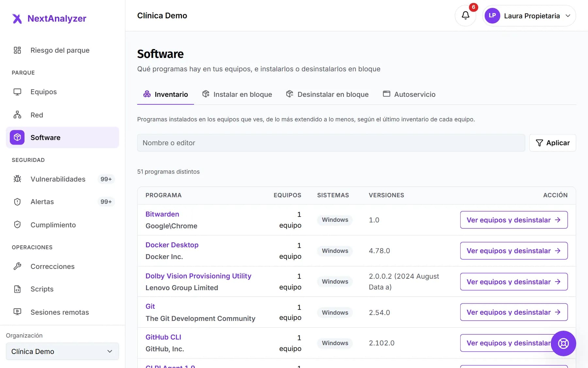The height and width of the screenshot is (368, 588).
Task: Click the SISTEMAS column header
Action: click(x=333, y=195)
